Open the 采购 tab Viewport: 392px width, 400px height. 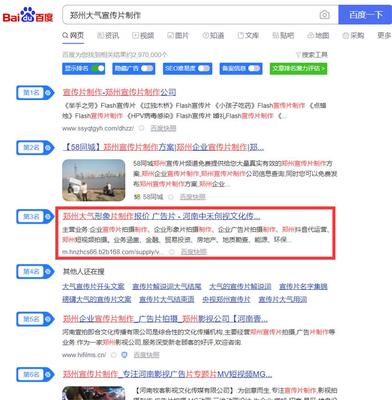(x=353, y=35)
